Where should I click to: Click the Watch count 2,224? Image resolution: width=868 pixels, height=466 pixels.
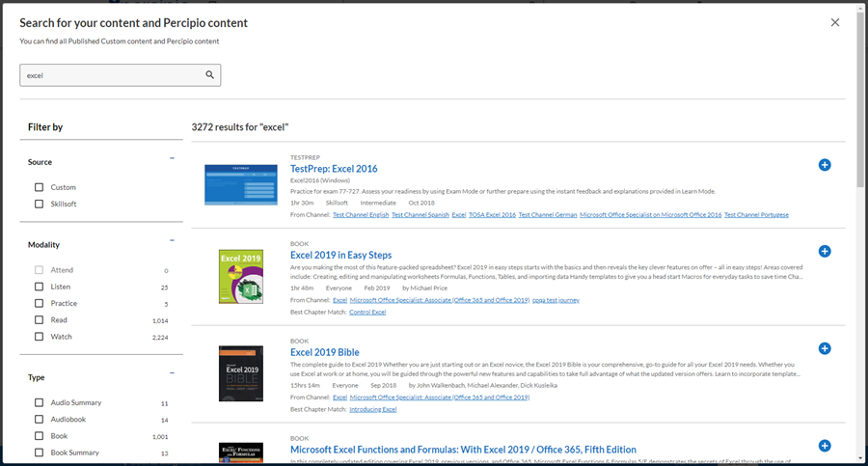click(160, 338)
